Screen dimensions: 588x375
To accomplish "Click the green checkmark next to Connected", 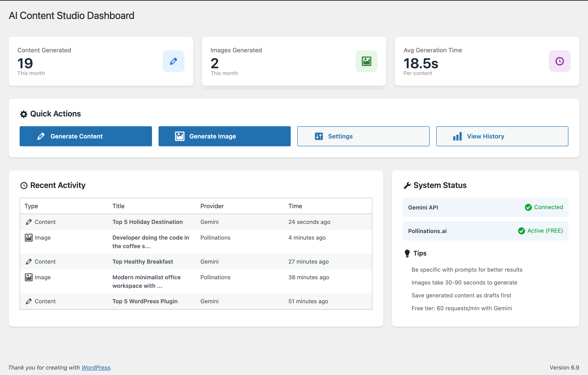I will coord(528,207).
